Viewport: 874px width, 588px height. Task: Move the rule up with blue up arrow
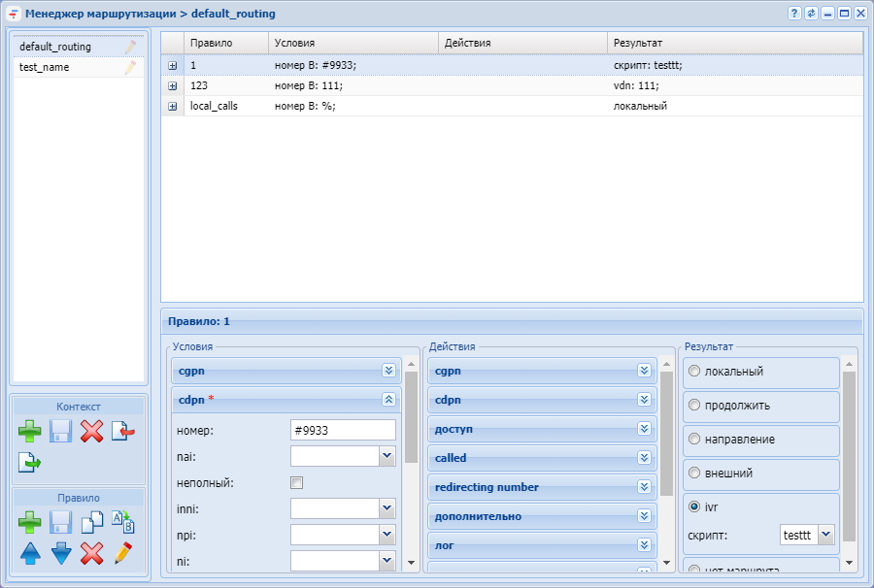[x=31, y=554]
